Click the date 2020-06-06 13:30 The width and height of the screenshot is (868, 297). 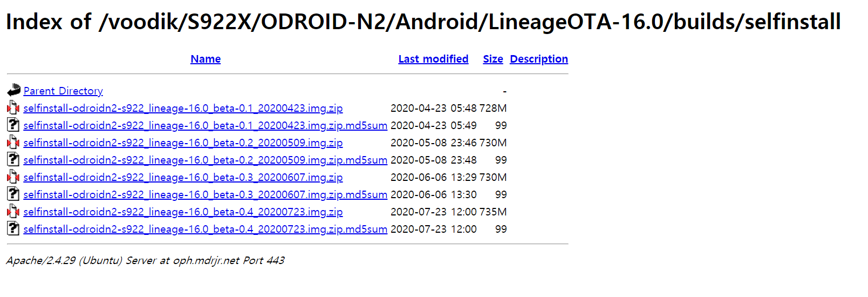click(434, 194)
